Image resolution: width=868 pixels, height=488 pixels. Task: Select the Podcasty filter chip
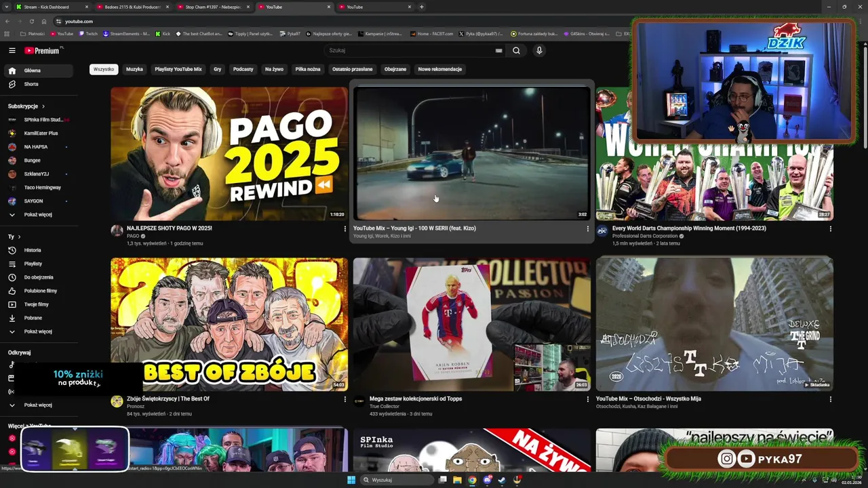tap(243, 69)
